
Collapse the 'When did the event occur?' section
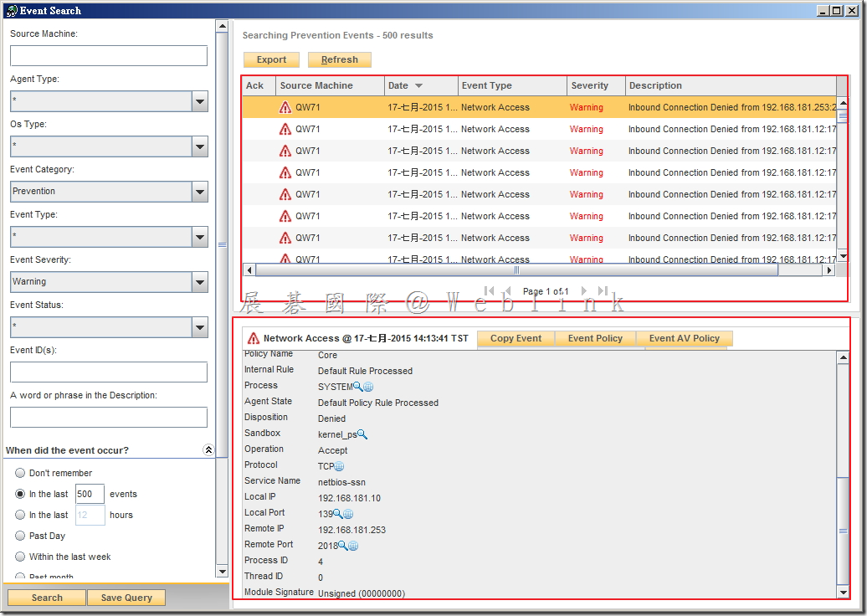tap(208, 450)
